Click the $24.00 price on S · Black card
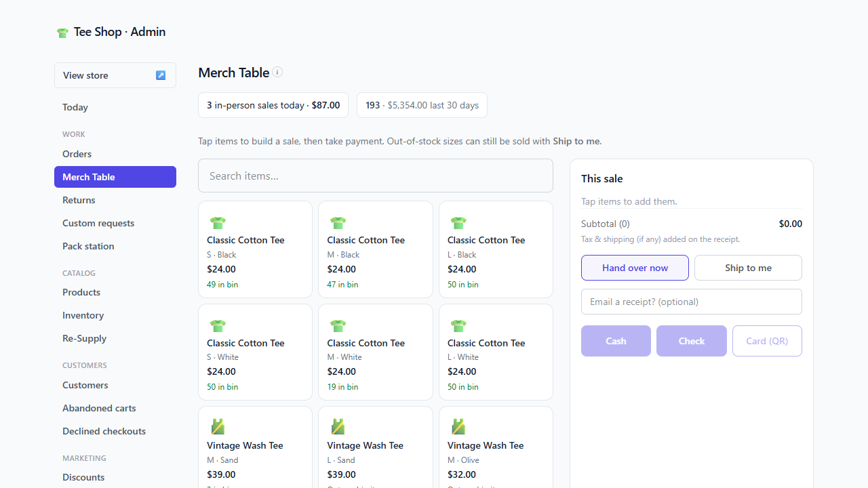 [x=221, y=269]
